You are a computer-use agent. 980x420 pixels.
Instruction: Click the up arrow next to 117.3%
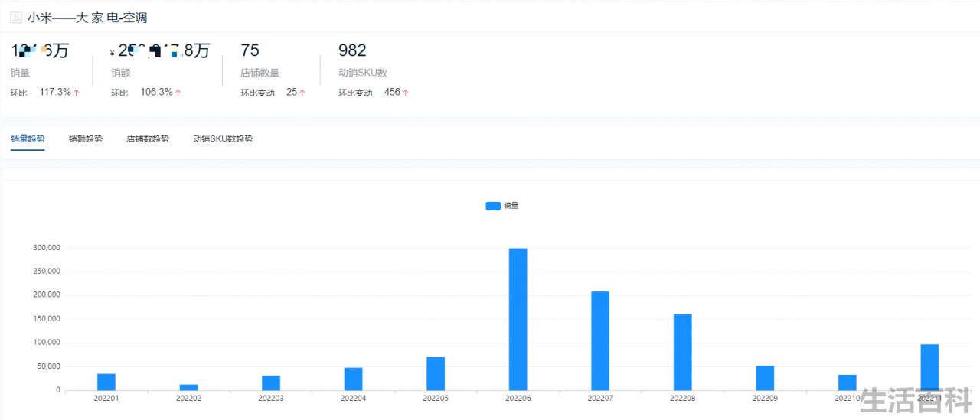(x=77, y=93)
